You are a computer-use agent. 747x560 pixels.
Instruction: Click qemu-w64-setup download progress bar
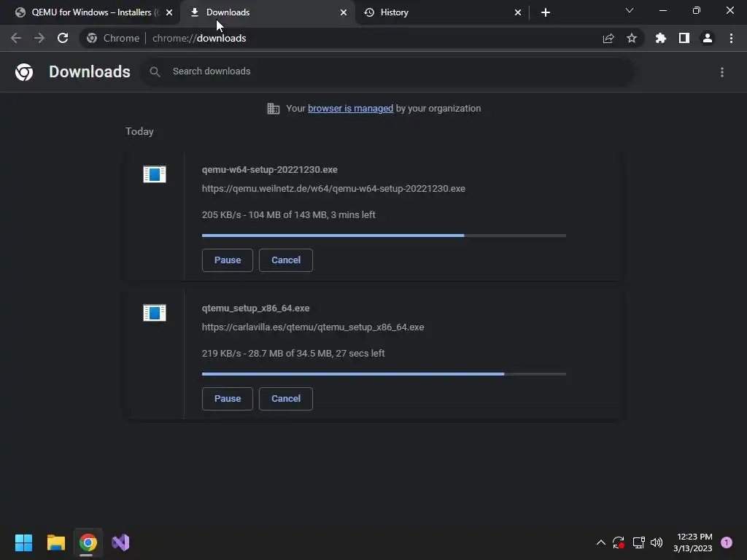[x=384, y=236]
